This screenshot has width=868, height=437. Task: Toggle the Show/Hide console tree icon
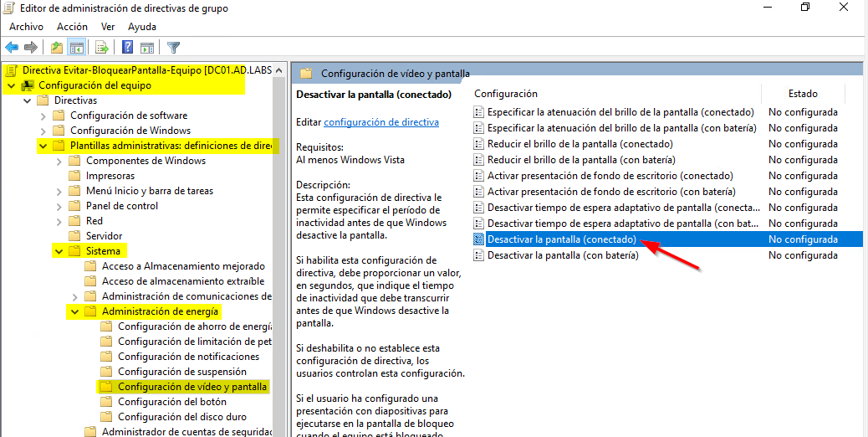pyautogui.click(x=76, y=47)
